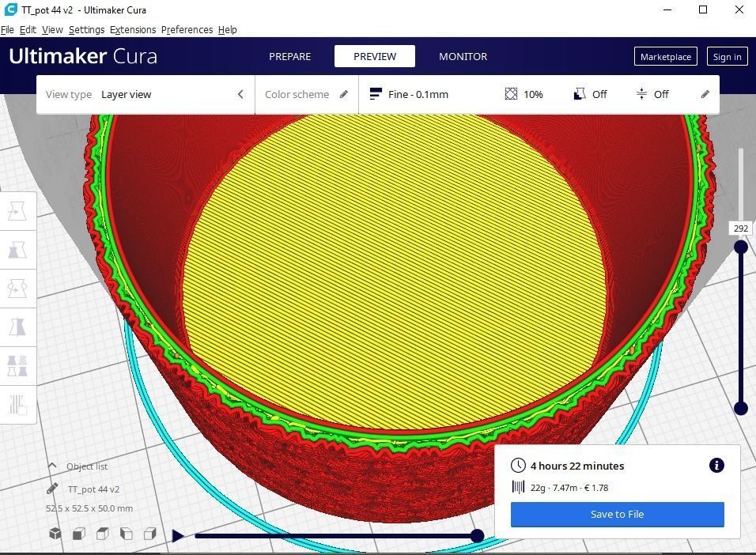756x555 pixels.
Task: Switch to left side view icon
Action: pyautogui.click(x=127, y=534)
